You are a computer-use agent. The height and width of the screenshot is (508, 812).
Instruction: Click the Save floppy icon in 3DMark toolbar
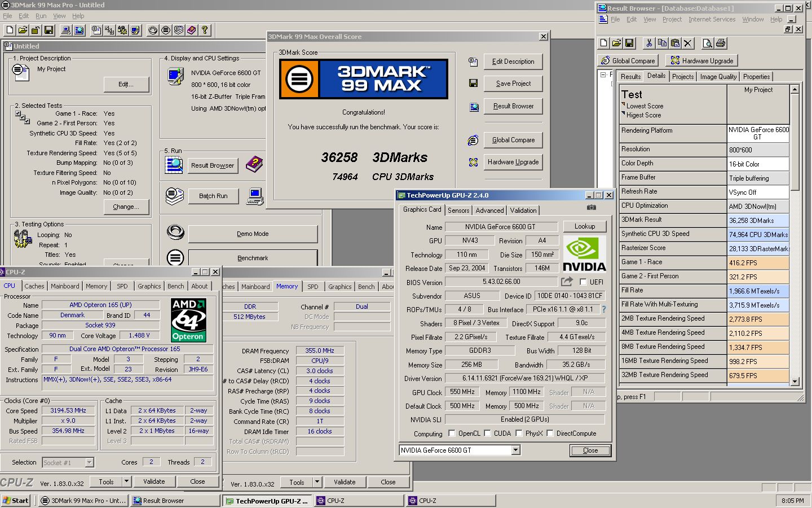click(x=48, y=30)
